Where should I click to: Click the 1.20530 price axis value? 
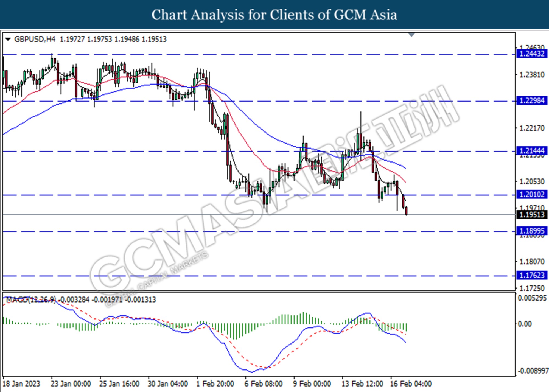click(532, 181)
